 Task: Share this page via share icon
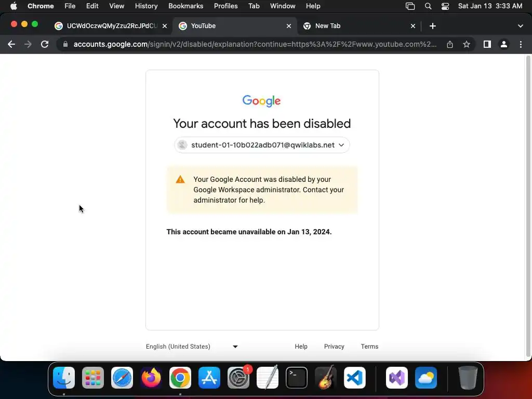click(450, 44)
